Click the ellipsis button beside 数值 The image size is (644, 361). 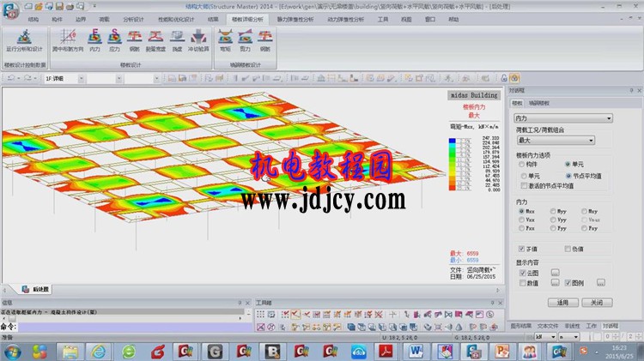click(555, 283)
